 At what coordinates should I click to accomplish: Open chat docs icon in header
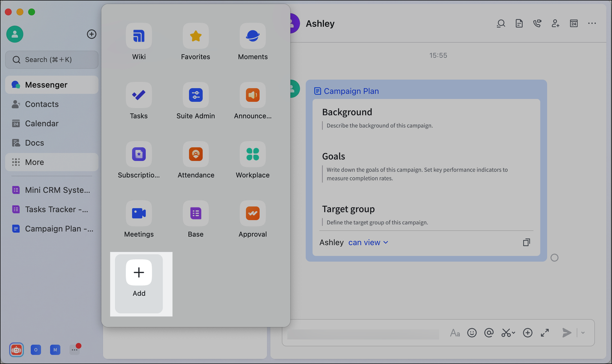[x=519, y=23]
